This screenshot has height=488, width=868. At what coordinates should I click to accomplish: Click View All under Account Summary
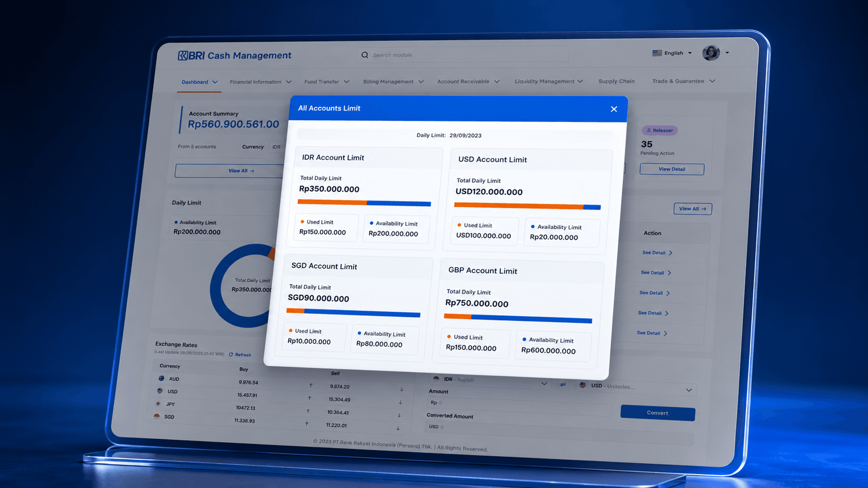(x=230, y=171)
